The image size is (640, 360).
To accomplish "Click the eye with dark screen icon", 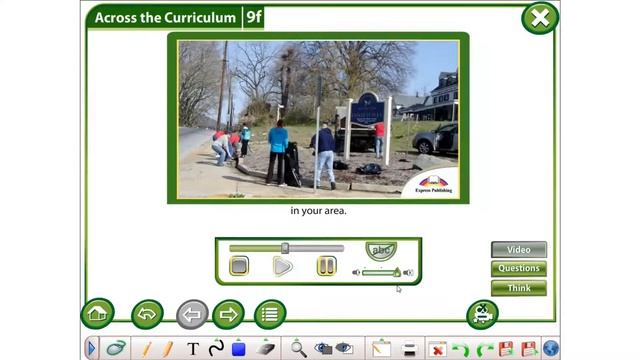I will pos(323,348).
